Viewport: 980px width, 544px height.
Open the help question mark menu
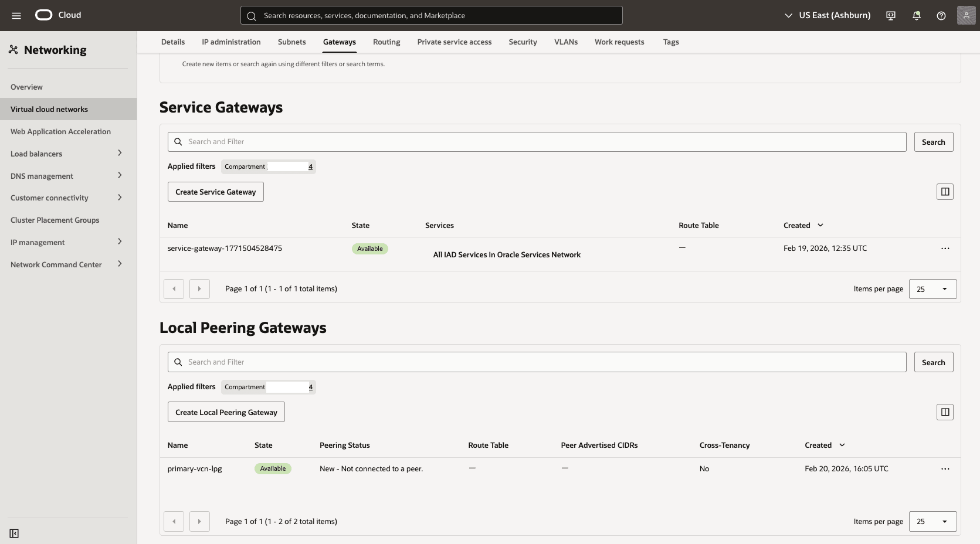(x=941, y=15)
